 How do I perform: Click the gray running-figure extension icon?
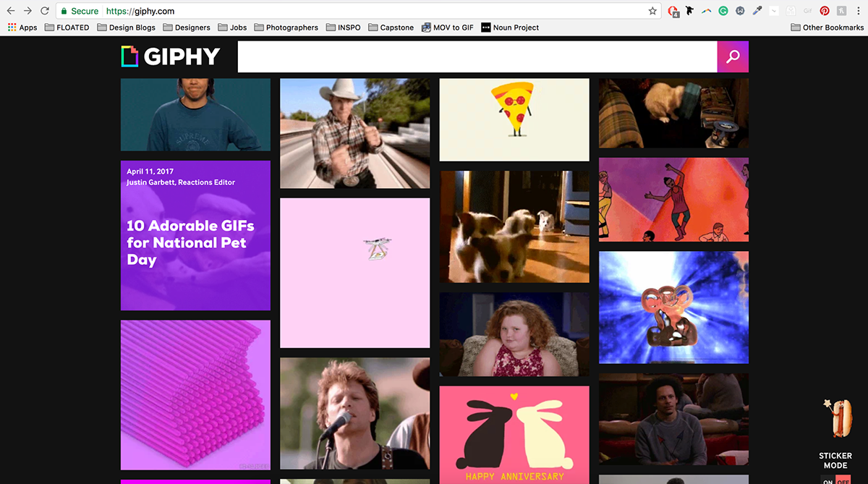click(x=841, y=11)
